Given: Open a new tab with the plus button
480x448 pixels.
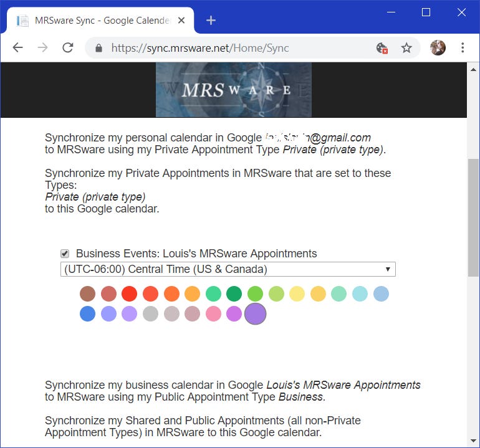Looking at the screenshot, I should pyautogui.click(x=211, y=21).
